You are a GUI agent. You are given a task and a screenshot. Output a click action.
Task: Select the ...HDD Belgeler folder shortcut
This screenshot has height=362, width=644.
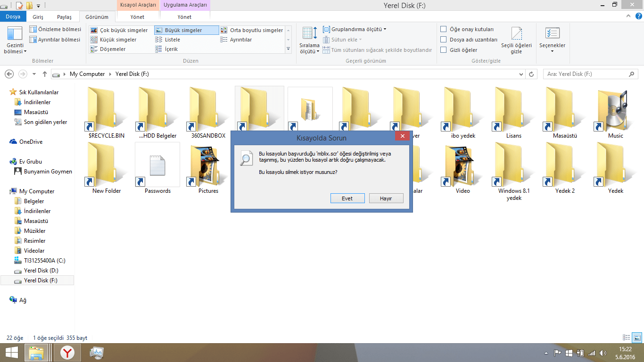point(157,113)
